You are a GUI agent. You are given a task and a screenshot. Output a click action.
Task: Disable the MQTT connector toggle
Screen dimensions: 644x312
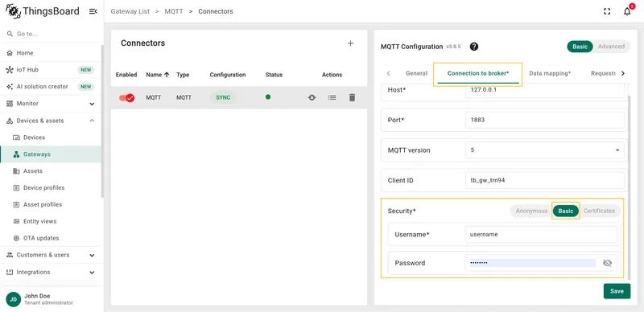126,98
